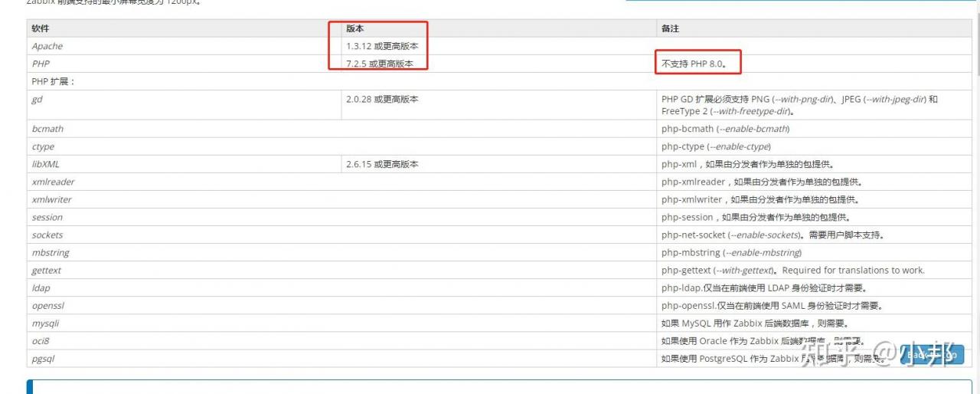Select the gettext extension name
Viewport: 980px width, 394px height.
[47, 270]
